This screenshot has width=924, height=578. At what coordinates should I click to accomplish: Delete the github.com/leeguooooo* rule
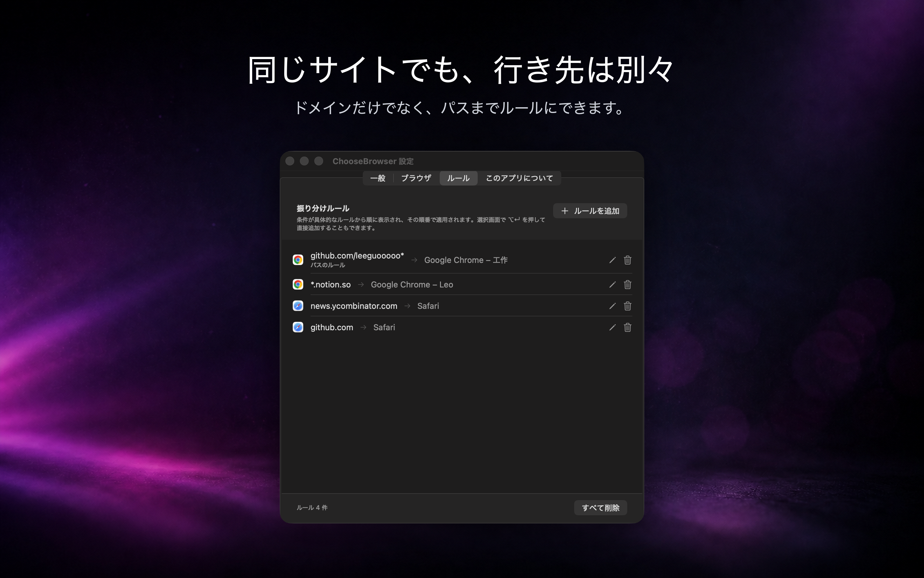(x=627, y=260)
